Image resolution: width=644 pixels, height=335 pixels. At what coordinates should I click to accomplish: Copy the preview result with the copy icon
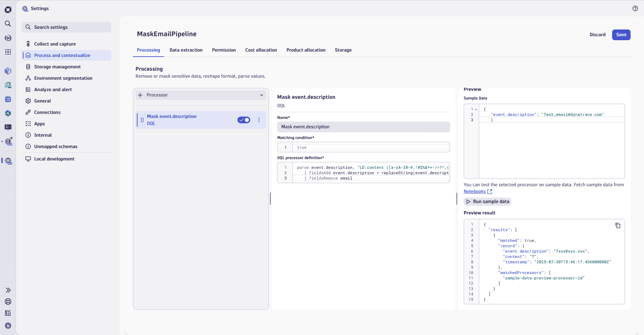(618, 225)
